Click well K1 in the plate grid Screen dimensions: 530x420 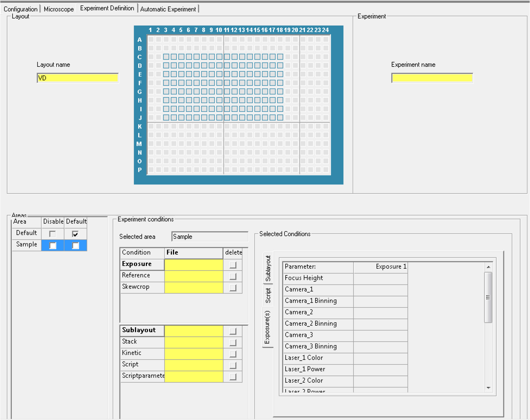click(151, 126)
